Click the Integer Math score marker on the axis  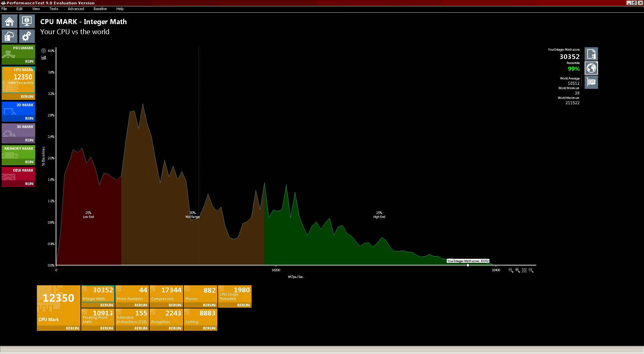click(468, 265)
